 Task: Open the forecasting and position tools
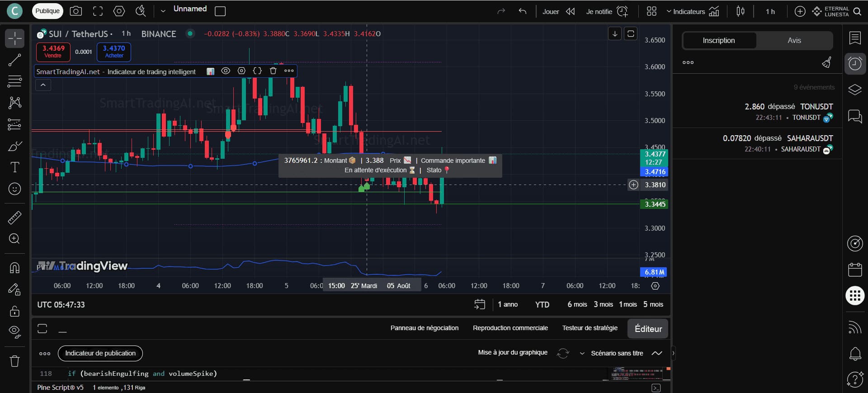pyautogui.click(x=14, y=124)
